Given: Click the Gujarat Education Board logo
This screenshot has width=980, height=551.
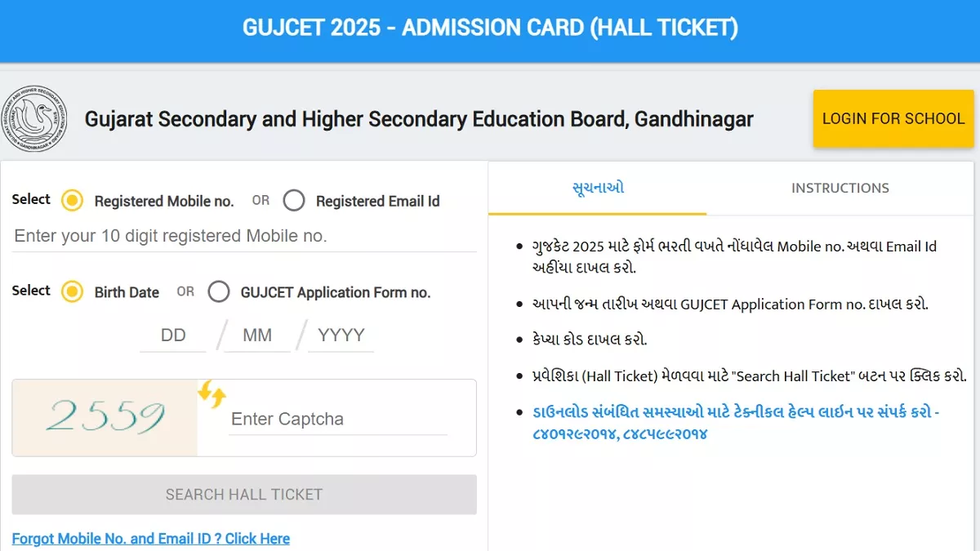Looking at the screenshot, I should tap(34, 120).
